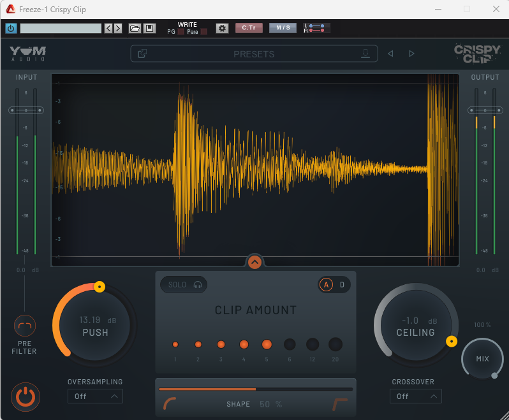Select previous preset with left triangle
The image size is (509, 420).
[x=390, y=54]
